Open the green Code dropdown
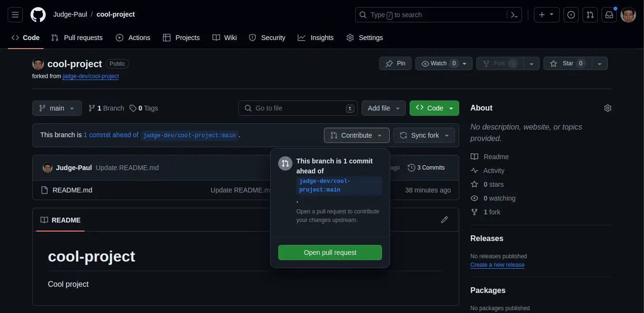 click(x=434, y=108)
